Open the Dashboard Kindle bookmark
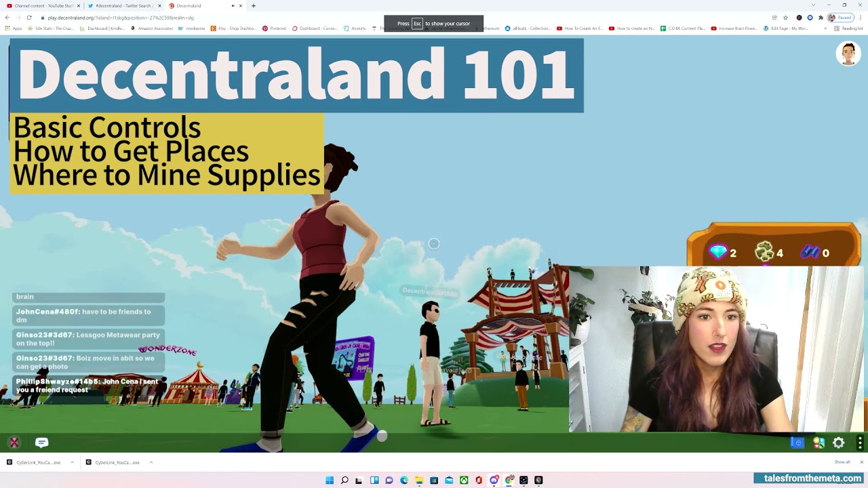The height and width of the screenshot is (488, 868). tap(102, 28)
